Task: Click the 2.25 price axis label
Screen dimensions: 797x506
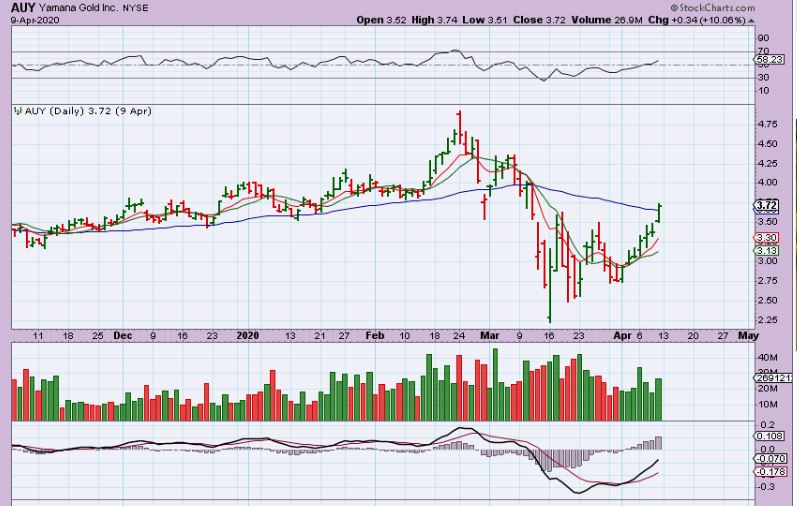Action: click(767, 320)
